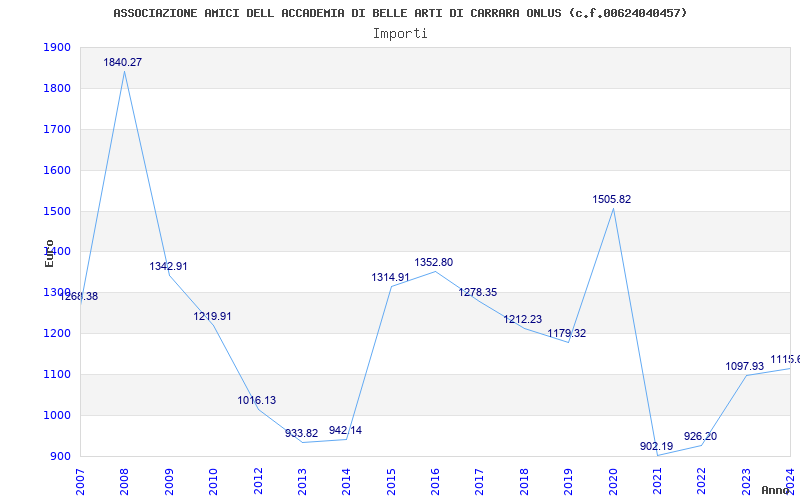The width and height of the screenshot is (800, 500).
Task: Select the 2015 year on the axis
Action: (391, 482)
